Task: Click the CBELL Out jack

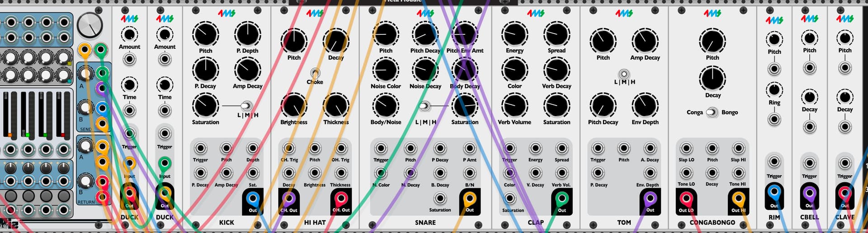Action: [x=809, y=193]
